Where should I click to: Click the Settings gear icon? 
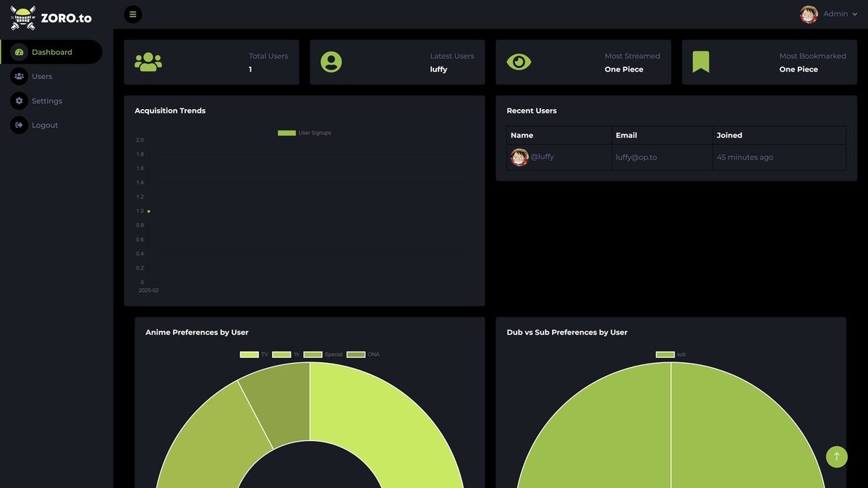pyautogui.click(x=19, y=101)
